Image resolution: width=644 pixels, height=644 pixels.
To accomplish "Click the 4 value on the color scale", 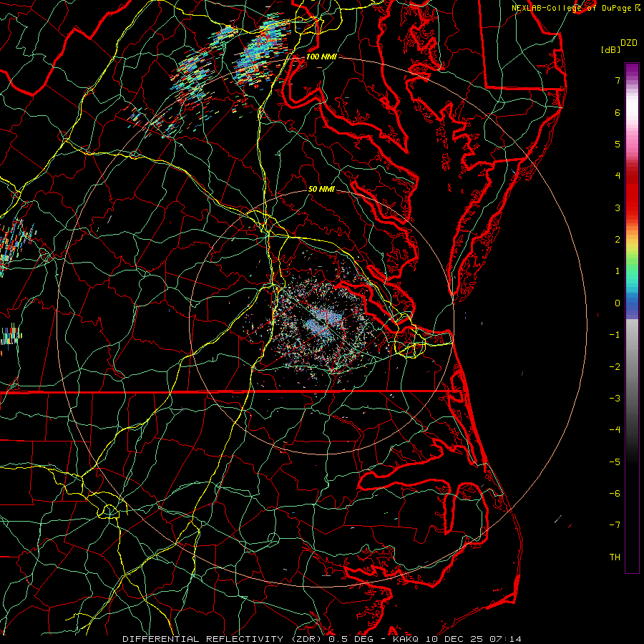I will [x=618, y=176].
